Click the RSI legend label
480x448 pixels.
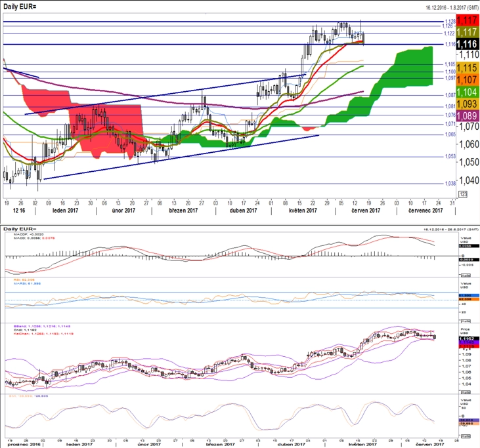[24, 280]
